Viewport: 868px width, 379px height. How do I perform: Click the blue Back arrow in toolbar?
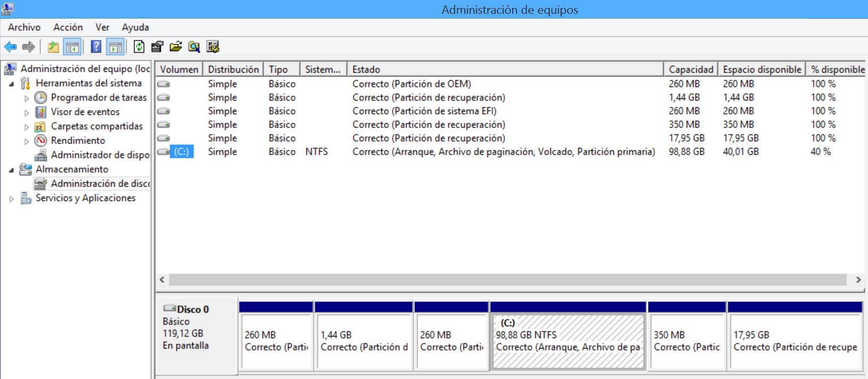[10, 47]
